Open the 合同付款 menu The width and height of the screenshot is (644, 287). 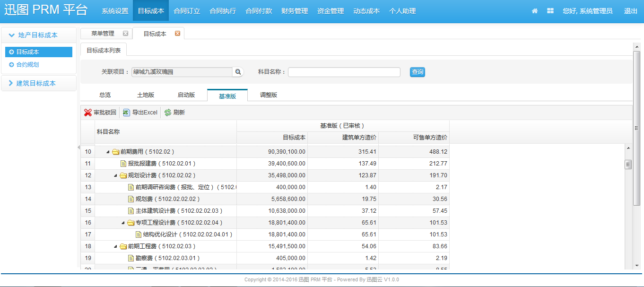(x=259, y=11)
